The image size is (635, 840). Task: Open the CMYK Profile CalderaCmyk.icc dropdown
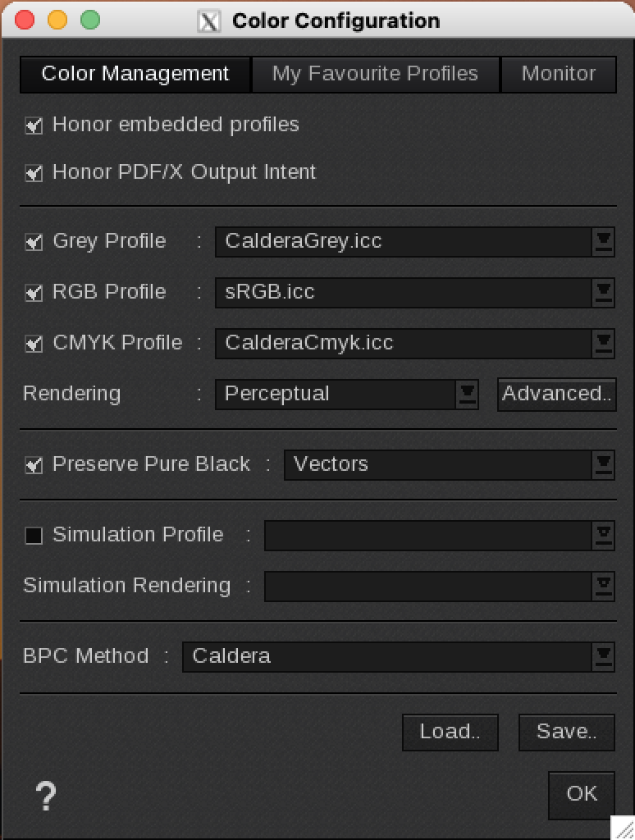[x=414, y=344]
